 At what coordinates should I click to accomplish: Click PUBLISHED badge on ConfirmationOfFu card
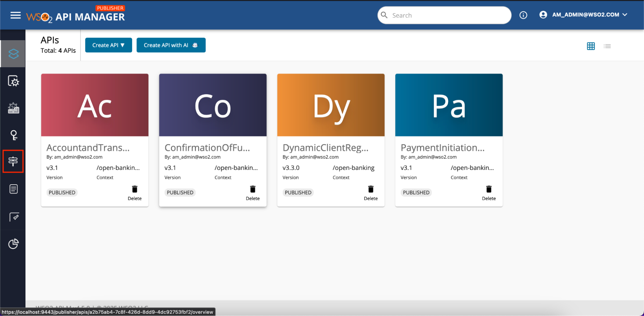(x=180, y=192)
